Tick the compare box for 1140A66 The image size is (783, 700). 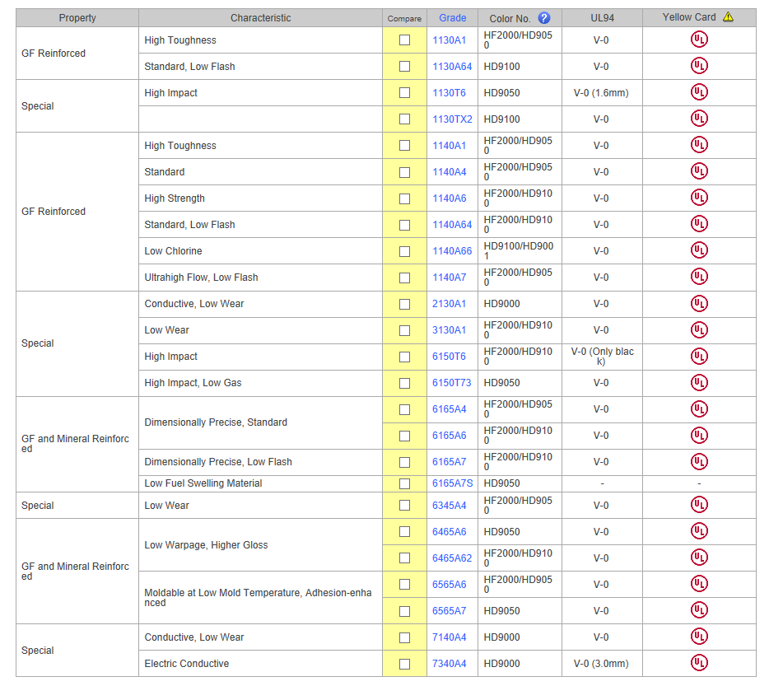click(404, 251)
